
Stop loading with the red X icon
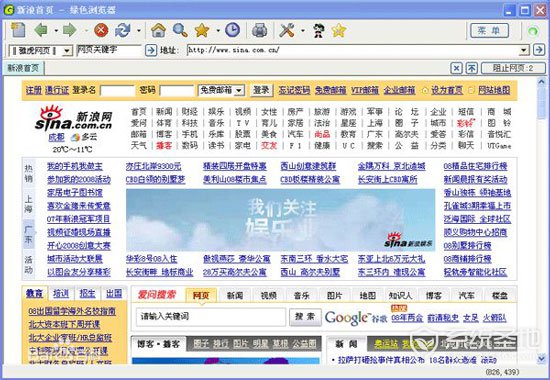(x=101, y=30)
